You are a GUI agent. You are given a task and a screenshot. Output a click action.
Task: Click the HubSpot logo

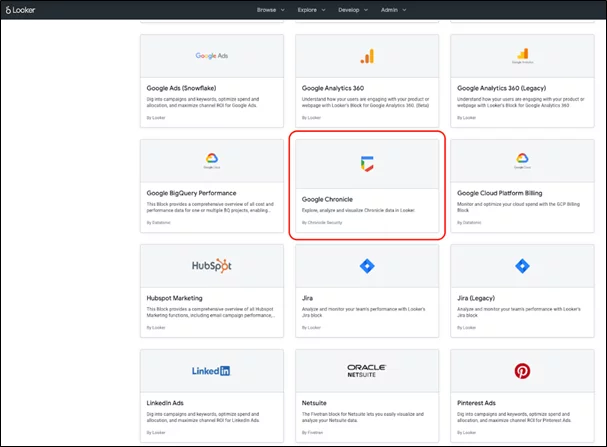pos(212,265)
